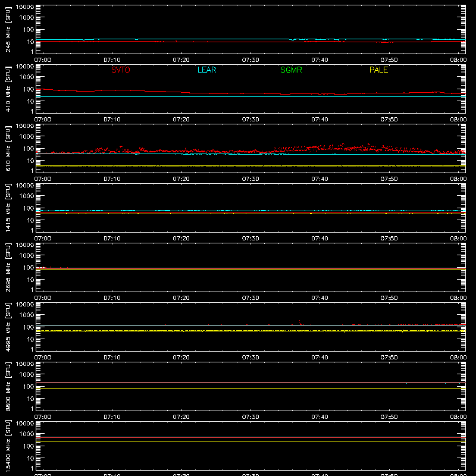Click the 08:00 label under the 8800 MHz plot
This screenshot has height=476, width=476.
coord(458,417)
